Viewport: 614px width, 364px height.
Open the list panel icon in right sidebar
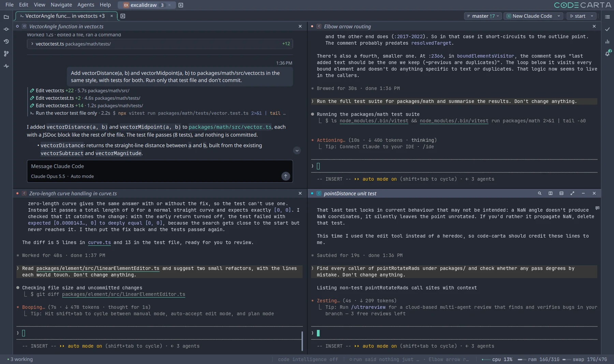tap(608, 17)
